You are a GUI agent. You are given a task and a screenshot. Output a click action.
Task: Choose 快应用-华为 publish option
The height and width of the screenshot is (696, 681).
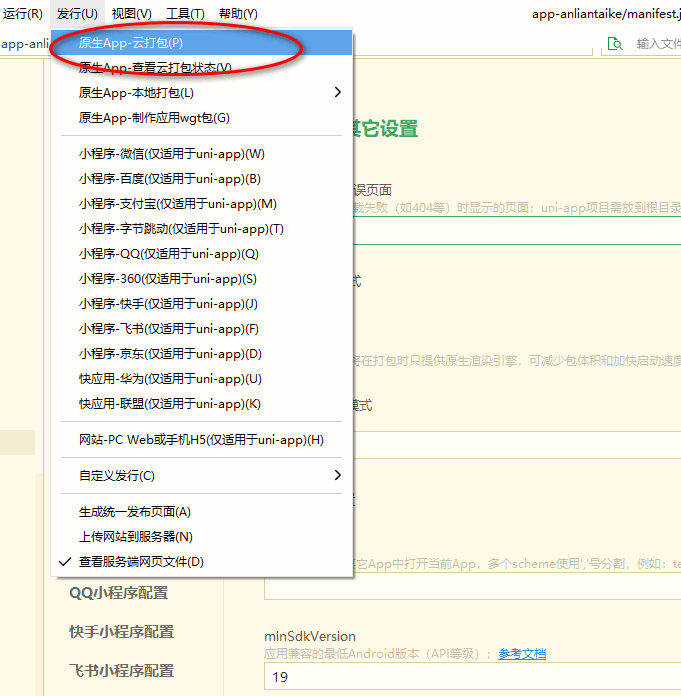pos(170,379)
